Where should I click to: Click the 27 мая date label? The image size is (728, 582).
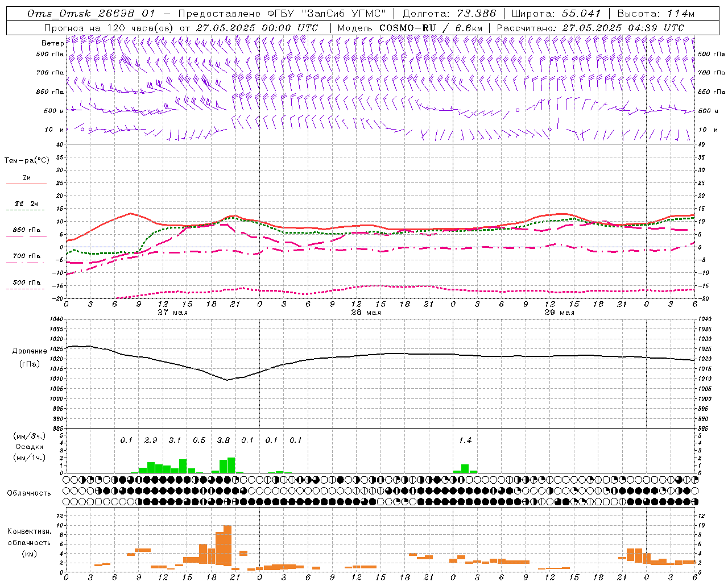pyautogui.click(x=173, y=313)
